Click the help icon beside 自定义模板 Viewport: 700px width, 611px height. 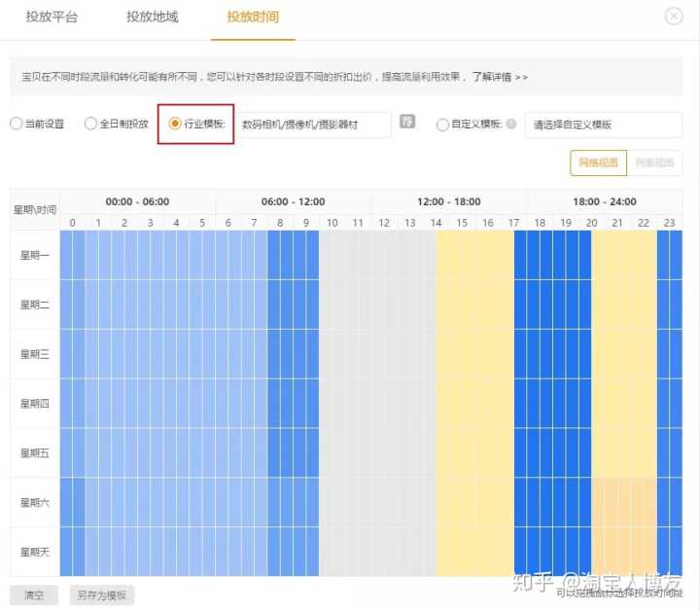[511, 125]
